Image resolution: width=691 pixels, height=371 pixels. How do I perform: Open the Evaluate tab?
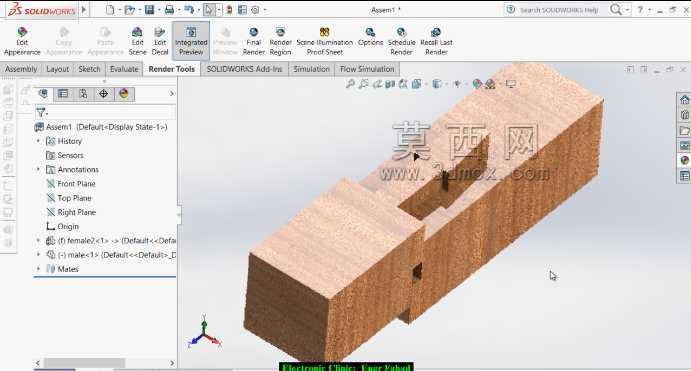pos(124,69)
